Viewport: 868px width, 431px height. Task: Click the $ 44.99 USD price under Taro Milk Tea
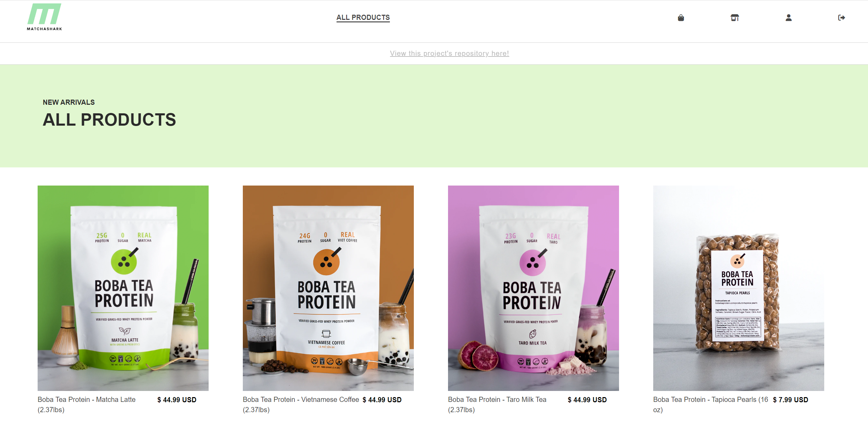(x=587, y=400)
